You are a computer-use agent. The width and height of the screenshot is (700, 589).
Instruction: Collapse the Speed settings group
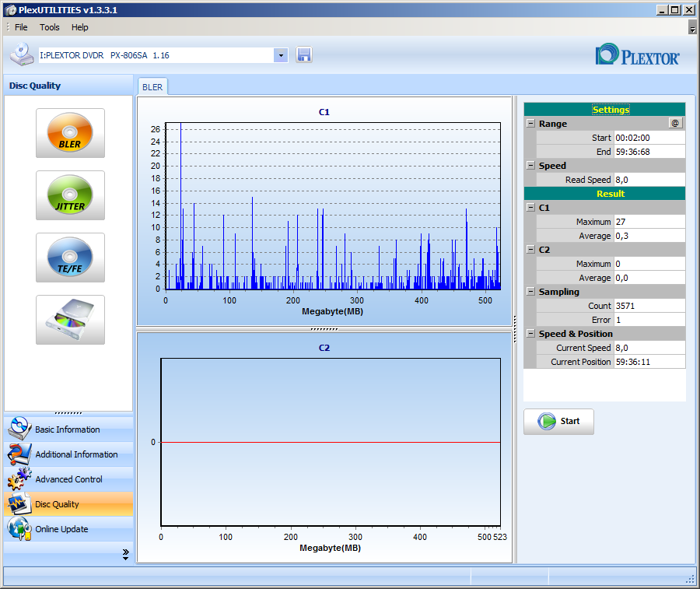coord(530,165)
